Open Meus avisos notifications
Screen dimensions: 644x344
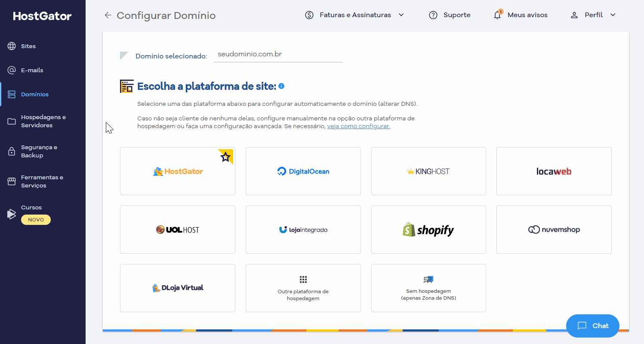pos(527,15)
